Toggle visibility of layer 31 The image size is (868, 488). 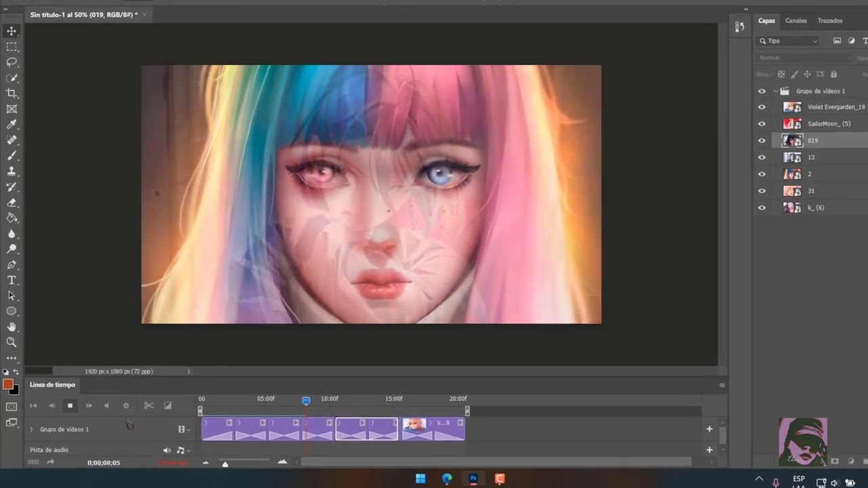[762, 191]
